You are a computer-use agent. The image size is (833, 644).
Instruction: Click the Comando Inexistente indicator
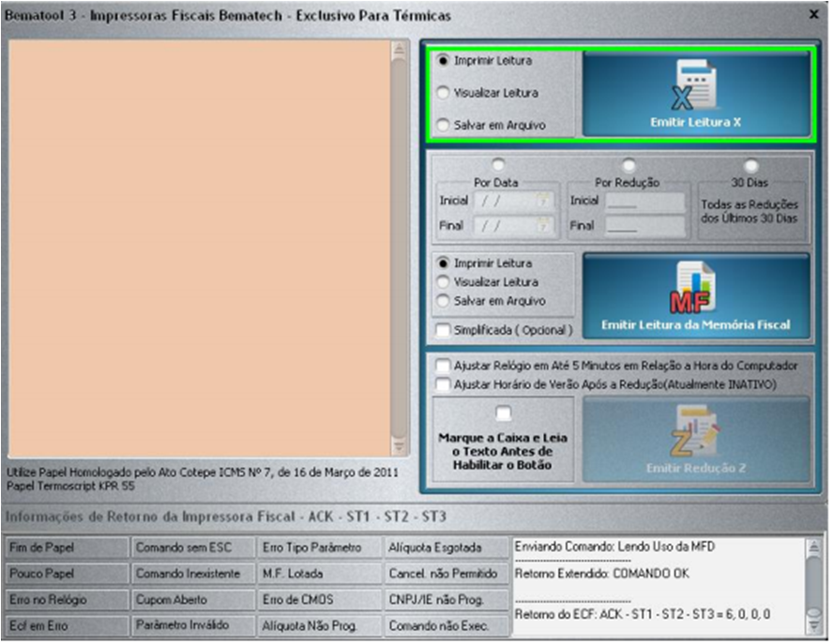[x=193, y=574]
